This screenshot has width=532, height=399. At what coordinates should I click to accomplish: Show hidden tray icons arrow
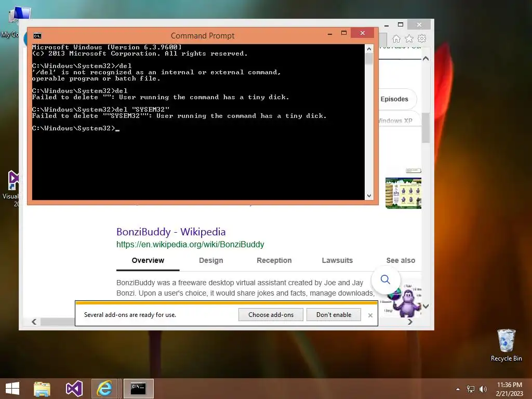point(458,389)
